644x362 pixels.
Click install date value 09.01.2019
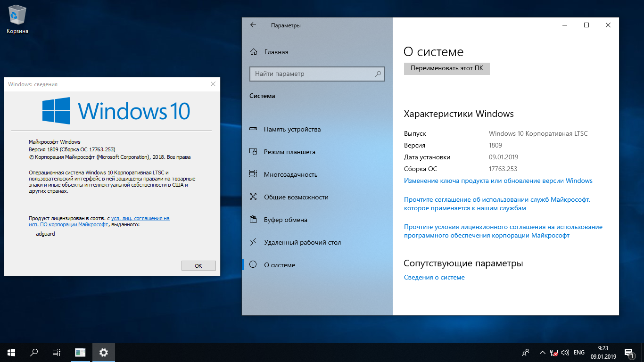coord(504,157)
